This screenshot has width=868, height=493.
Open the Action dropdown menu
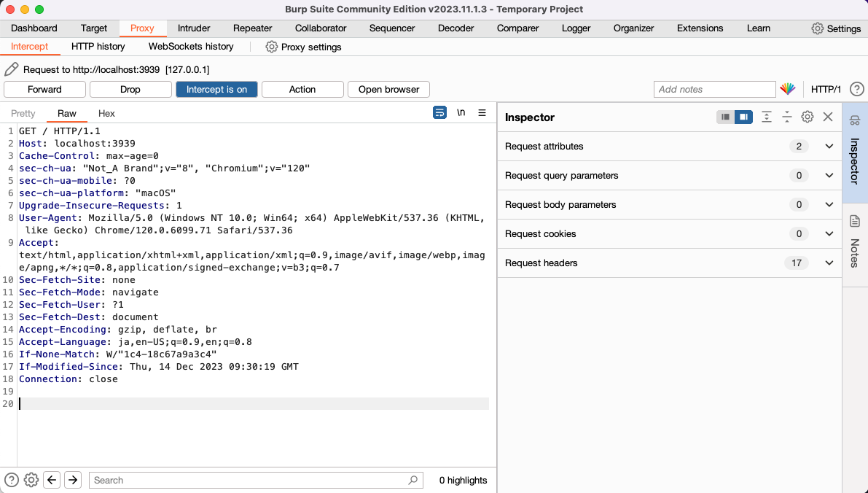pyautogui.click(x=302, y=89)
